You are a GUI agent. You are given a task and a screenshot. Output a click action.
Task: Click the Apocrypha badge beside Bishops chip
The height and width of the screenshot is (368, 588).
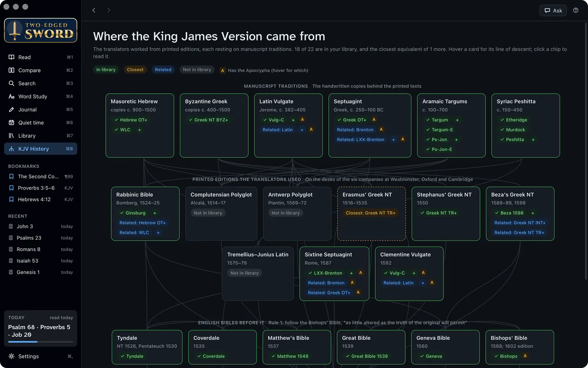[x=525, y=356]
